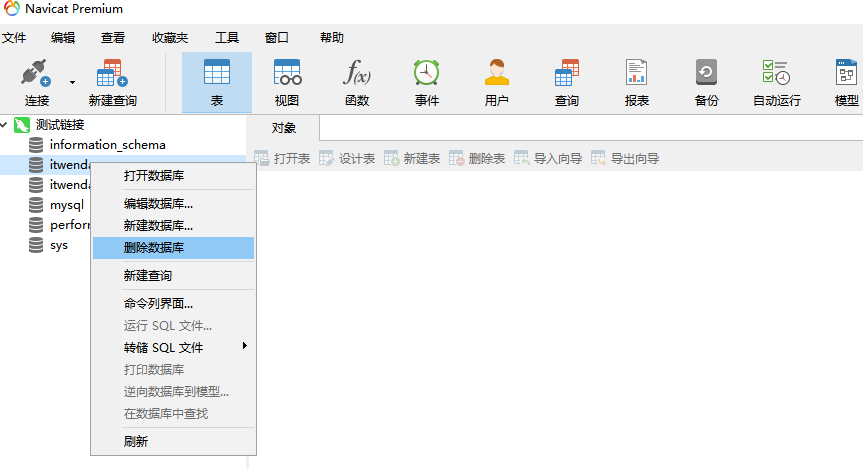The height and width of the screenshot is (469, 863).
Task: Switch to the 对象 (Objects) tab
Action: [284, 128]
